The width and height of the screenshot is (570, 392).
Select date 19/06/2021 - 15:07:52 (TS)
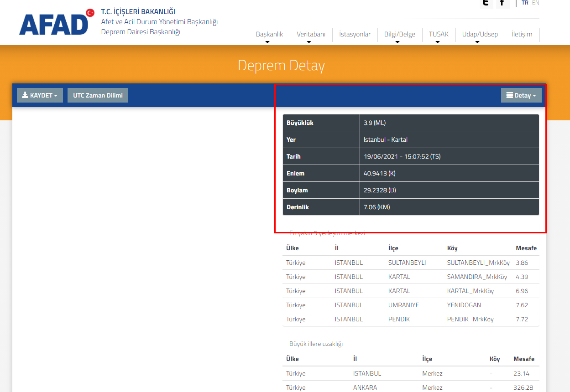pyautogui.click(x=402, y=156)
